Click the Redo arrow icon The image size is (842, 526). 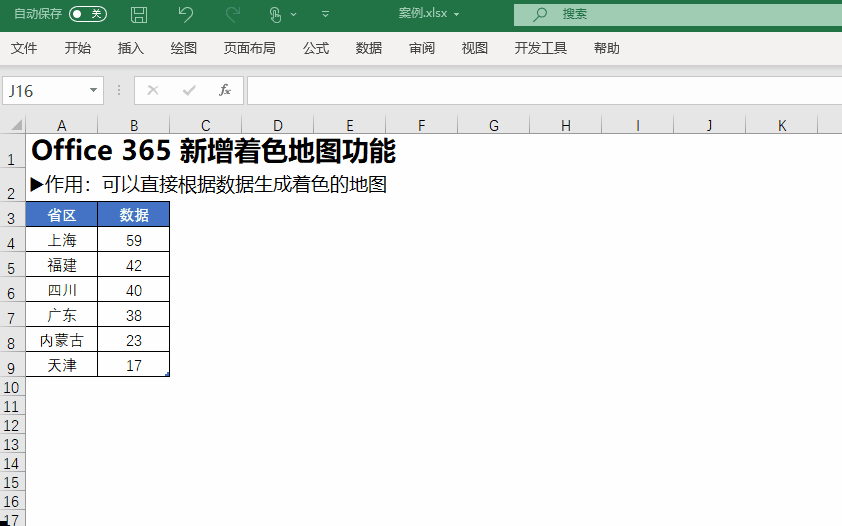pyautogui.click(x=233, y=14)
